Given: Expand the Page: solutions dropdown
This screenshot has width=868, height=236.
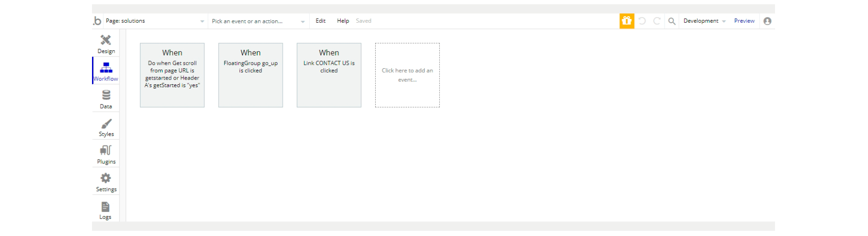Looking at the screenshot, I should tap(155, 21).
